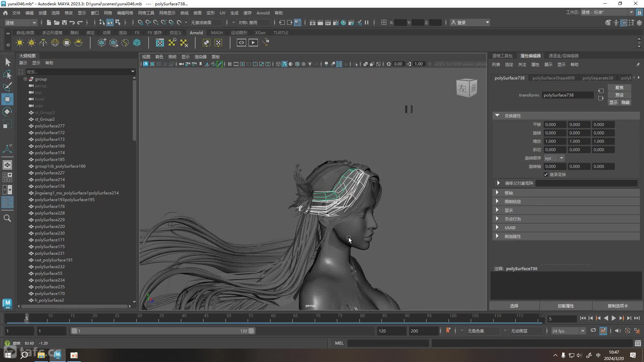The image size is (644, 362).
Task: Click the home icon in menu bar
Action: [x=5, y=13]
